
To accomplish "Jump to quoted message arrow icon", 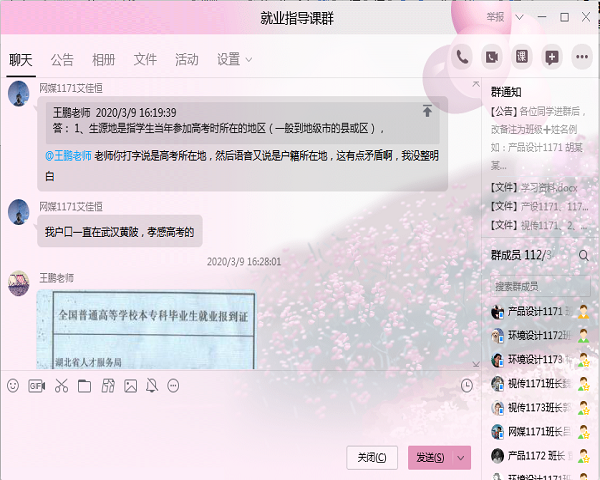I will tap(427, 111).
